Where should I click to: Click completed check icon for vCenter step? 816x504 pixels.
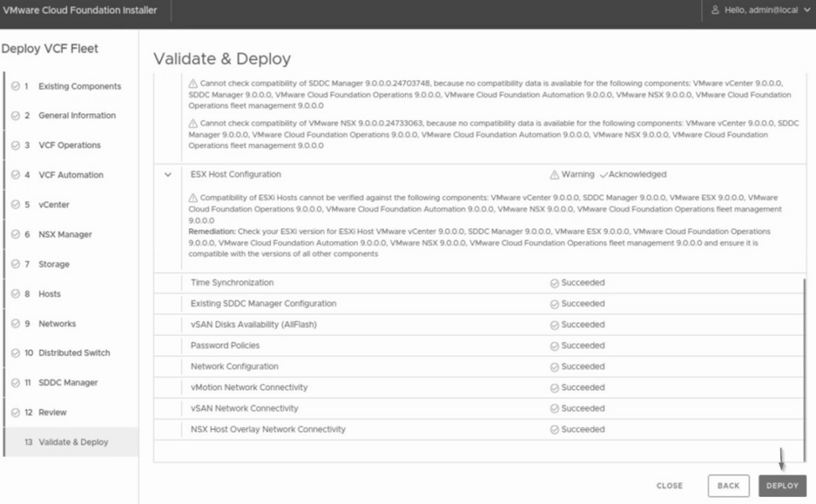(x=16, y=205)
